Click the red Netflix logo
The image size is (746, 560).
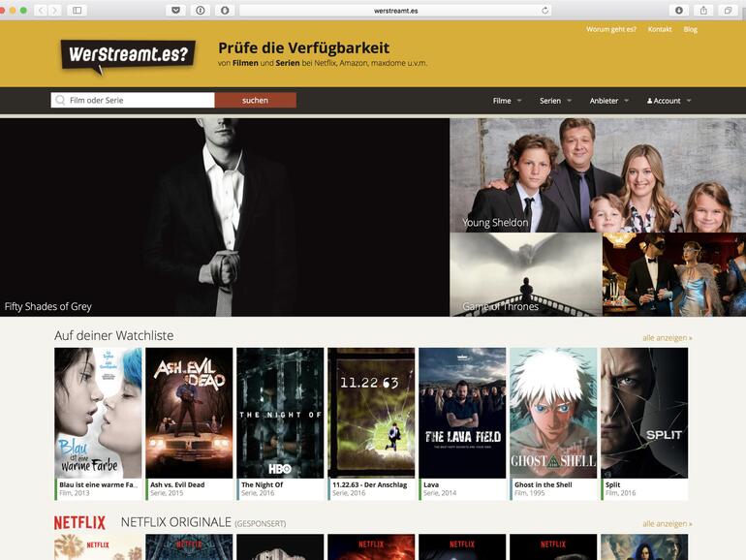point(79,522)
